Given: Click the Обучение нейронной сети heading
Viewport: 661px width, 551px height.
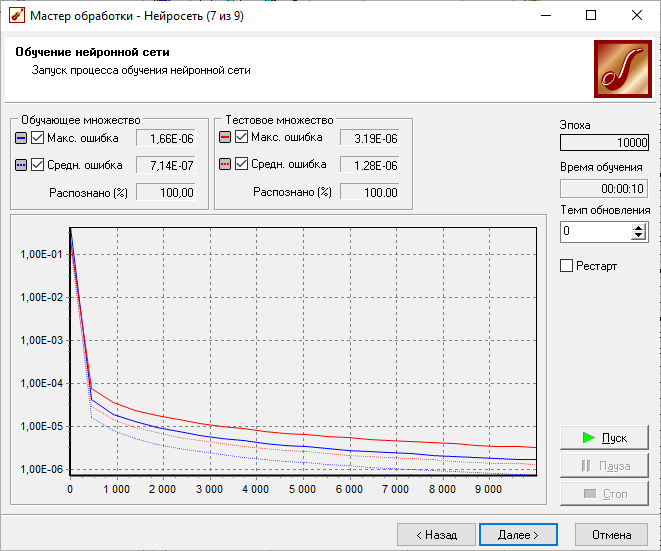Looking at the screenshot, I should tap(92, 52).
